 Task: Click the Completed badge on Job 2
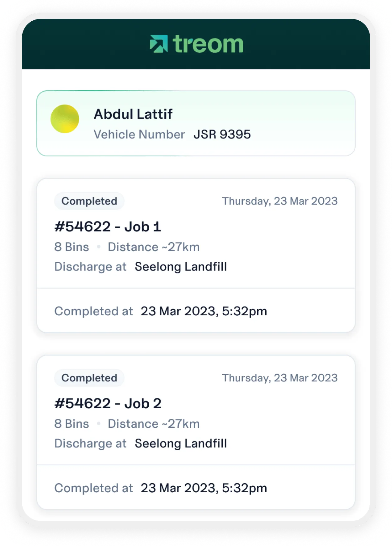[x=89, y=378]
